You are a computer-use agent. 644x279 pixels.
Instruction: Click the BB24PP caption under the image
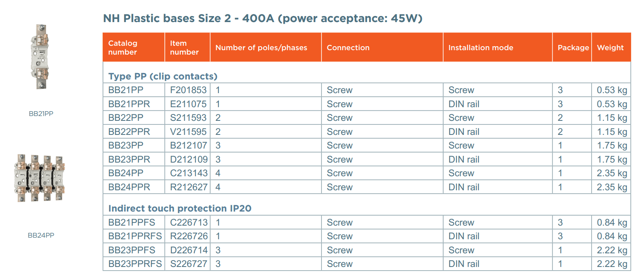(x=41, y=235)
